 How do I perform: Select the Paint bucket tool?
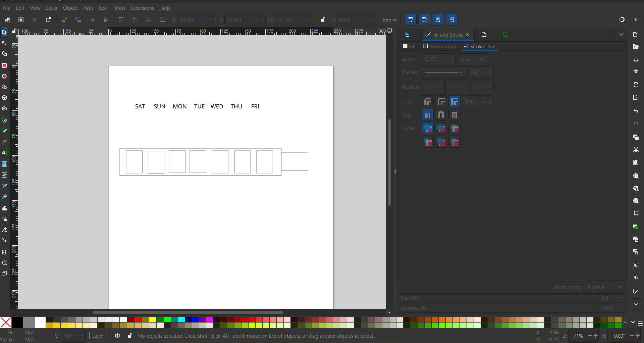point(4,196)
